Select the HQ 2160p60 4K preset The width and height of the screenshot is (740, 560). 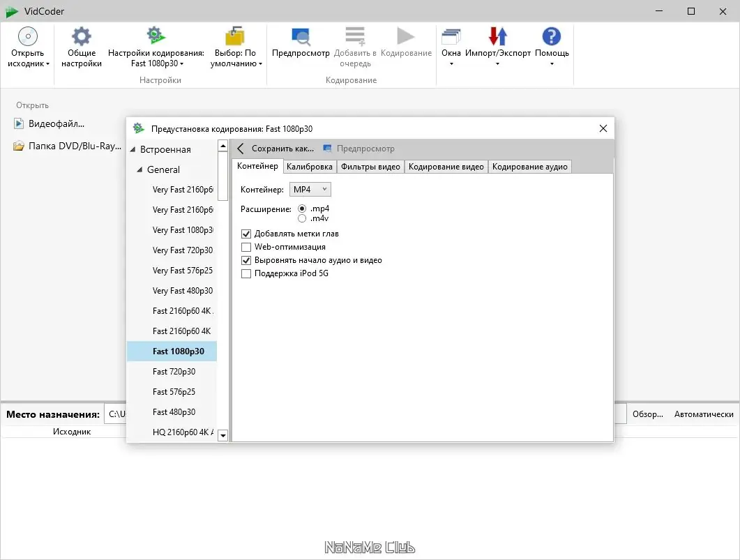click(172, 432)
